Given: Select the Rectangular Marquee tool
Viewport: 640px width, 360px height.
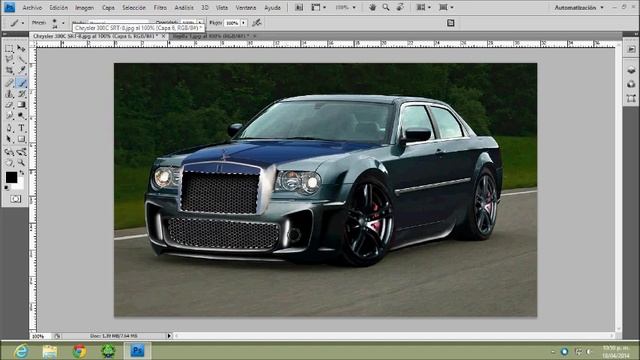Looking at the screenshot, I should [9, 49].
